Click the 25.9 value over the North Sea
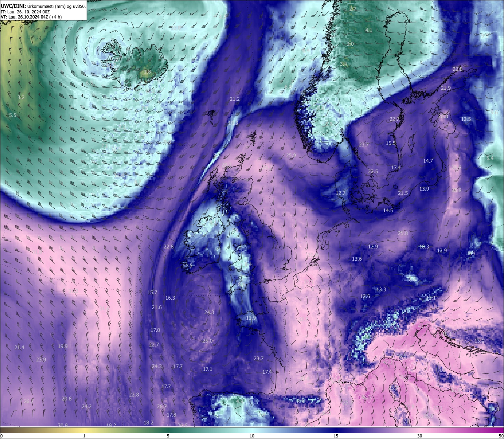This screenshot has height=439, width=504. (291, 155)
